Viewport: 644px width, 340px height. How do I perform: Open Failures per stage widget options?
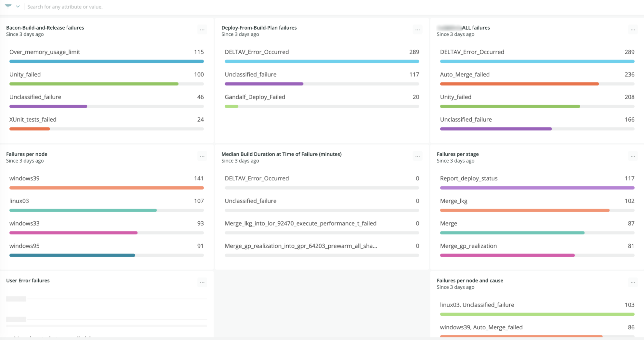[x=633, y=156]
